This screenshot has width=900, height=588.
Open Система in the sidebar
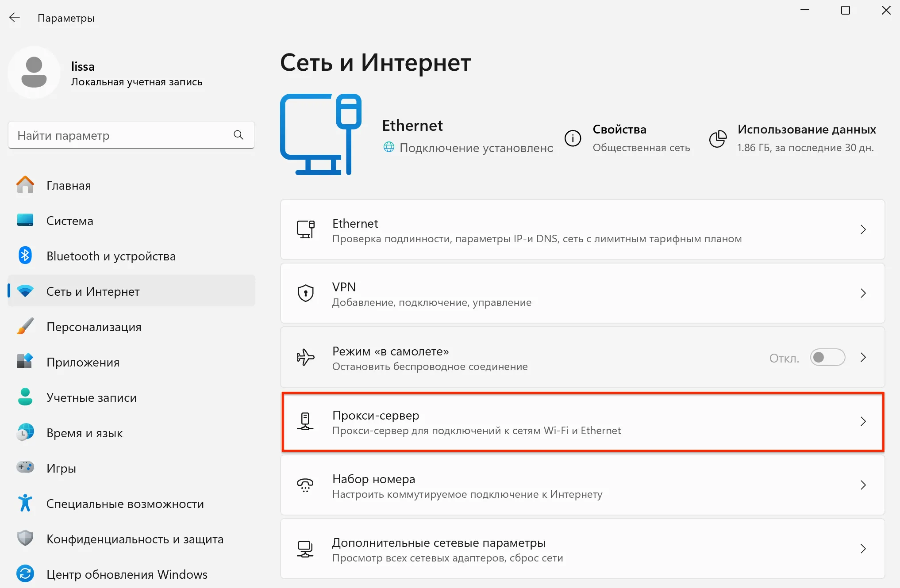[x=131, y=220]
